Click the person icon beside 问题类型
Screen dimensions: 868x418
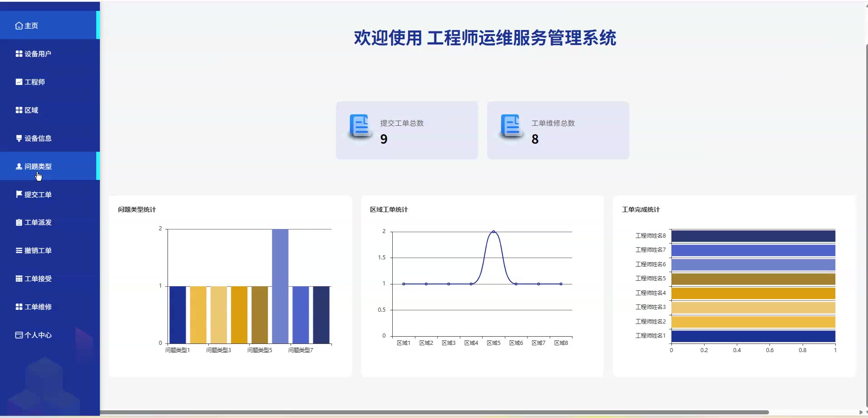tap(19, 166)
